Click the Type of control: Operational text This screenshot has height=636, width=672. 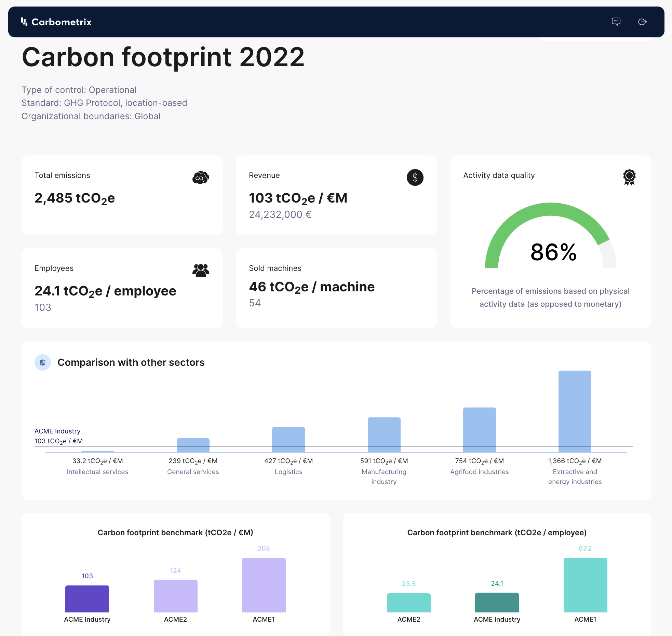79,90
